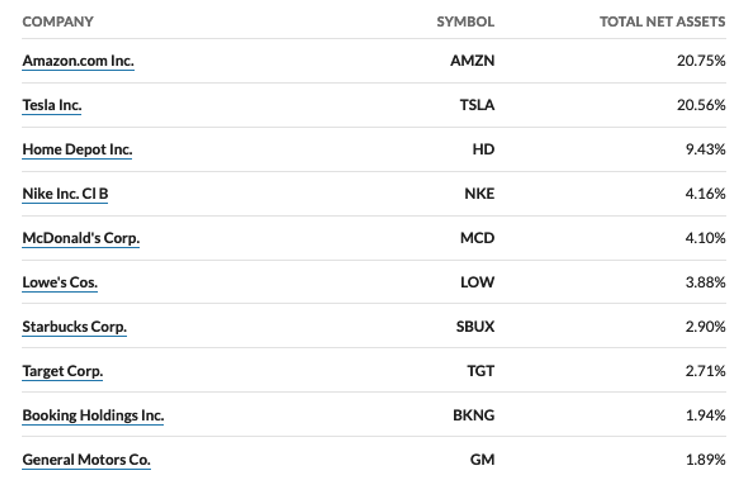Screen dimensions: 756x481
Task: Open the Tesla Inc. link
Action: coord(52,106)
